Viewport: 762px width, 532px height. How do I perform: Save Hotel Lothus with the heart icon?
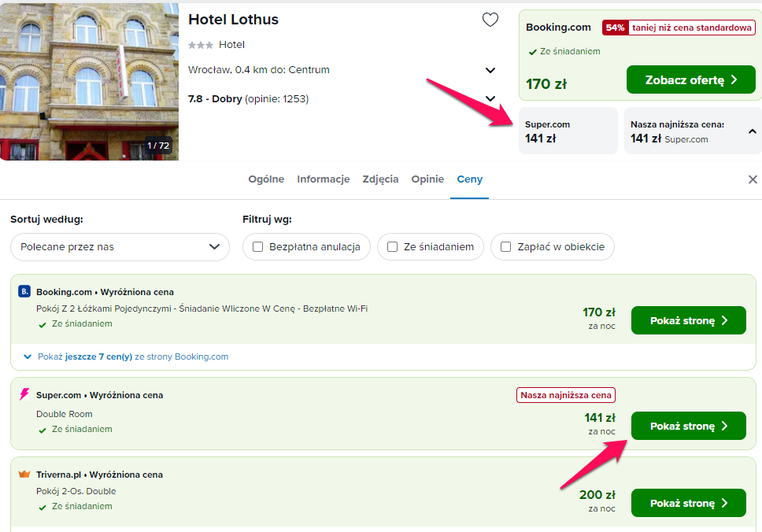click(490, 20)
